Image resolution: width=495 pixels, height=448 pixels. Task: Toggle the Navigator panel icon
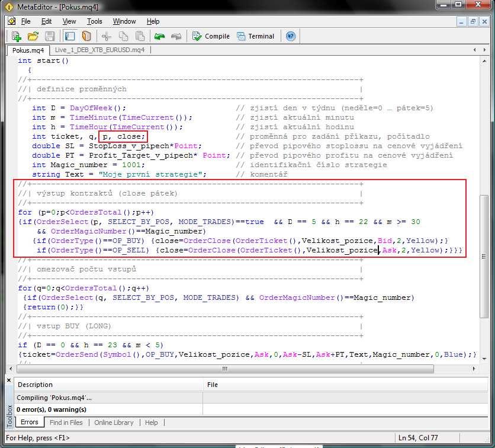[70, 36]
